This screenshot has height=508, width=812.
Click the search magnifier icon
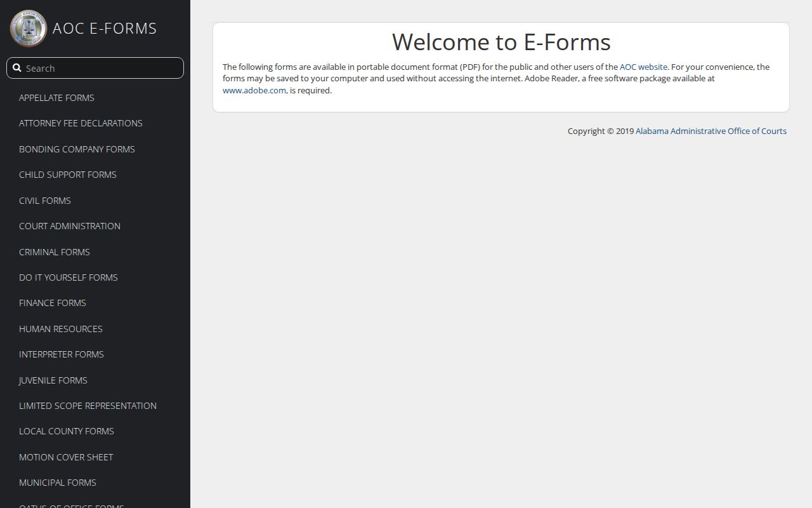pos(17,68)
